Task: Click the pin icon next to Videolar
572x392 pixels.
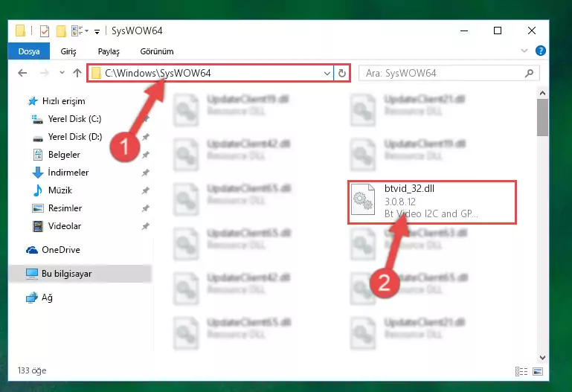Action: (146, 226)
